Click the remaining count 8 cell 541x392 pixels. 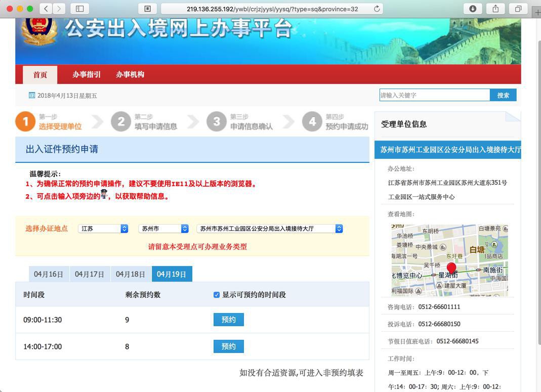click(x=127, y=347)
